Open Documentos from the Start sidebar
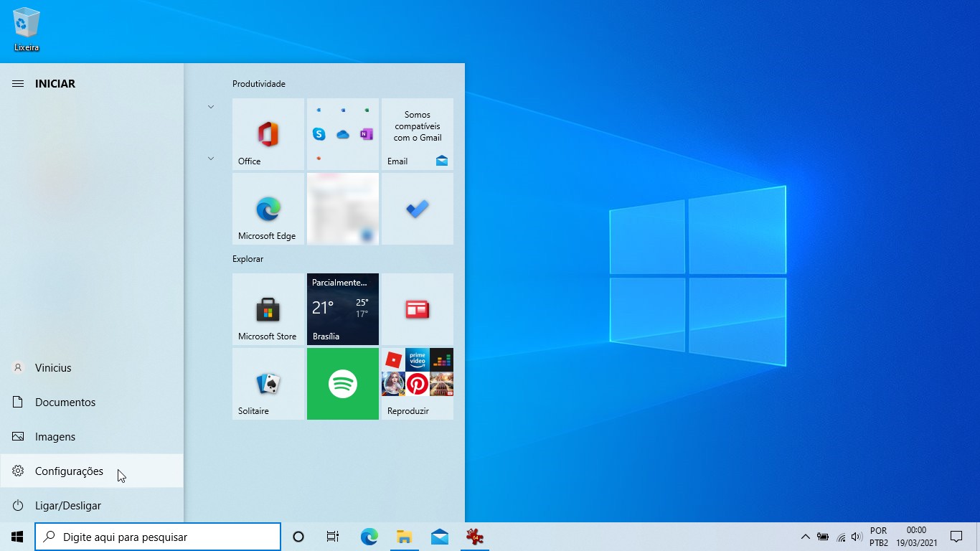The width and height of the screenshot is (980, 551). [x=92, y=402]
